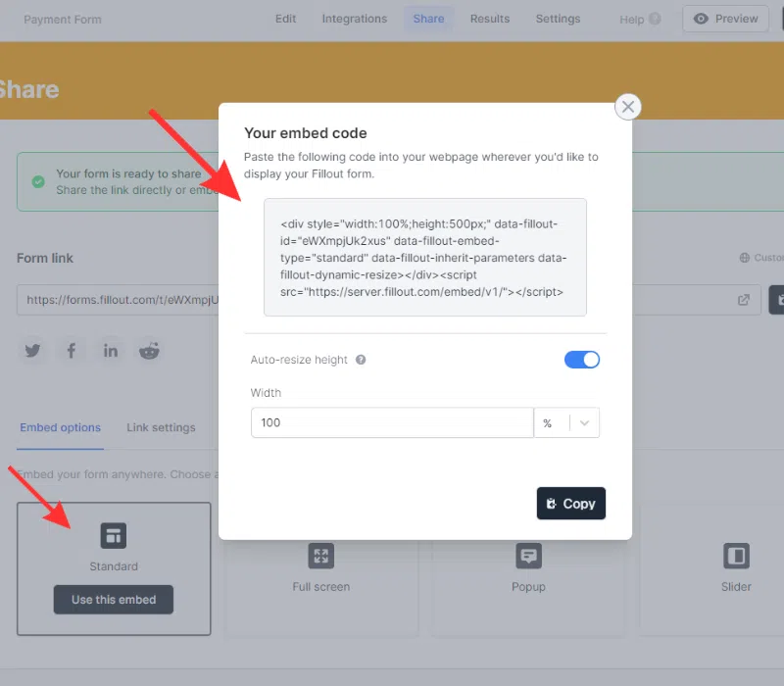
Task: Click the LinkedIn share icon
Action: click(x=111, y=351)
